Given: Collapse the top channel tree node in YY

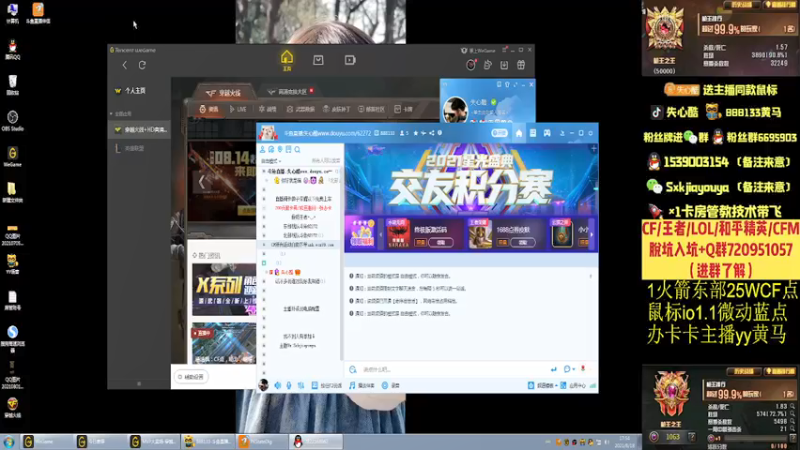Looking at the screenshot, I should [264, 171].
